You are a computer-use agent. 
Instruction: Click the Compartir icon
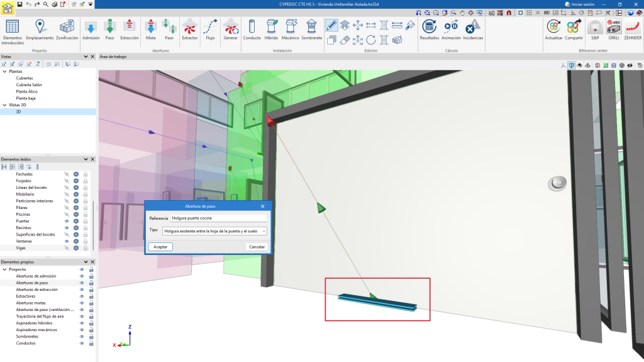point(574,30)
